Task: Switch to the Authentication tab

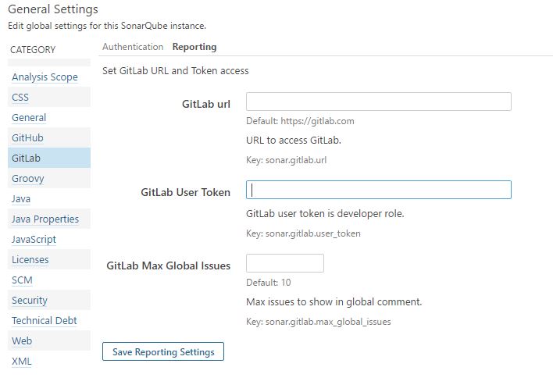Action: tap(133, 47)
